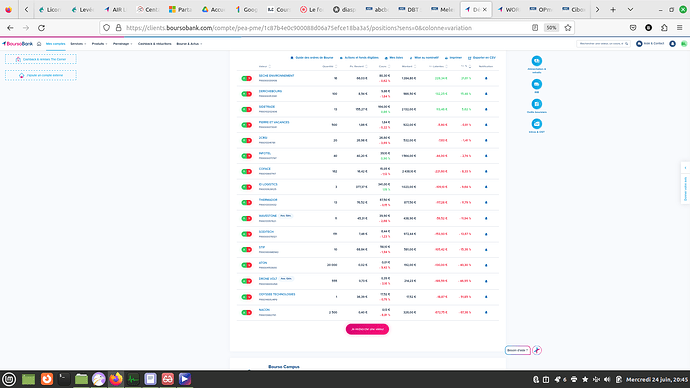Toggle buy/sell switch for Derichebourg

pos(246,94)
